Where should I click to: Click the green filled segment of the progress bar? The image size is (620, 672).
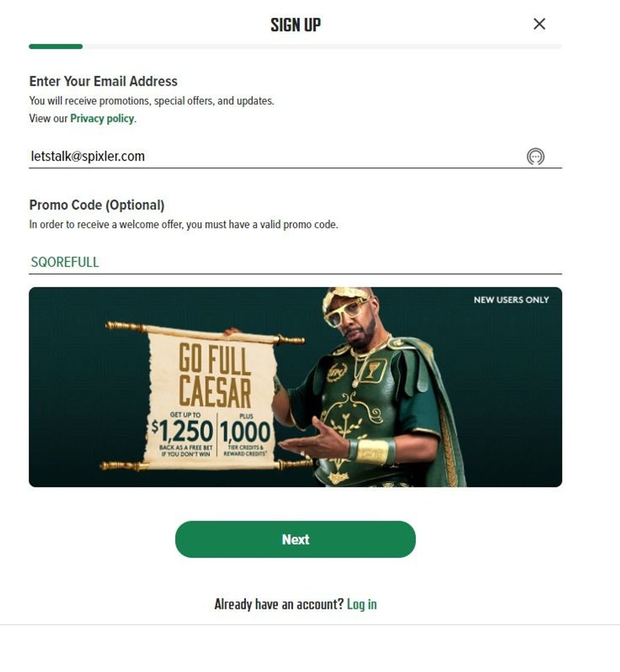pos(56,46)
